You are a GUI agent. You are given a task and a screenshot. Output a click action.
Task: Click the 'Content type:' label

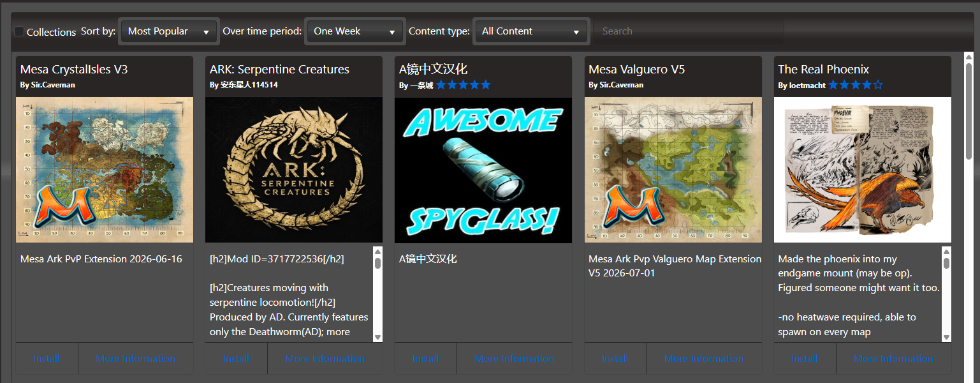coord(439,31)
